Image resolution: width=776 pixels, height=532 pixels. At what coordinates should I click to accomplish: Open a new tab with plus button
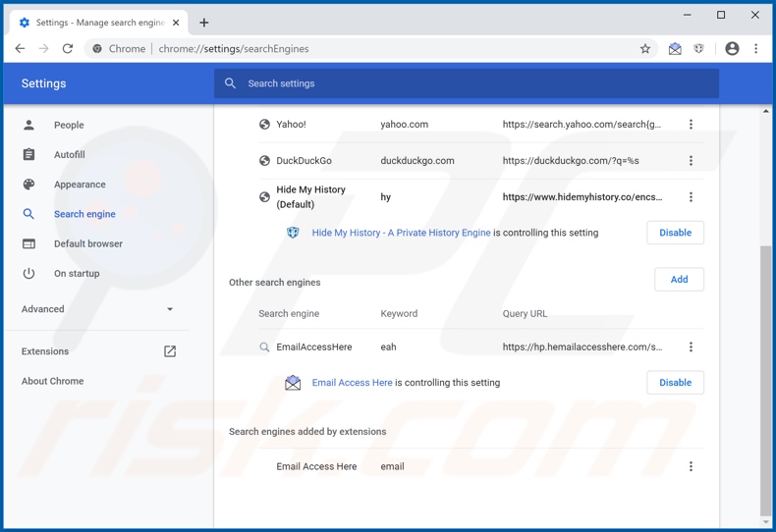coord(204,23)
